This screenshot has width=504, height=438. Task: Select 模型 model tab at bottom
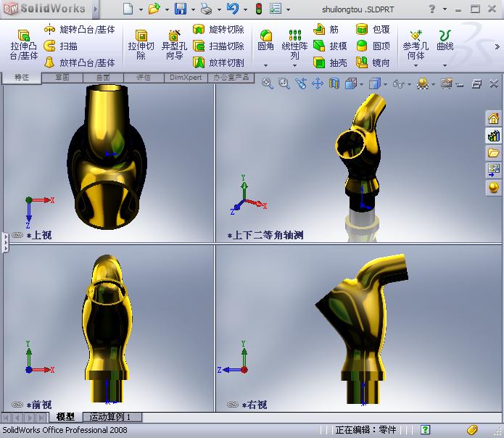pyautogui.click(x=65, y=417)
